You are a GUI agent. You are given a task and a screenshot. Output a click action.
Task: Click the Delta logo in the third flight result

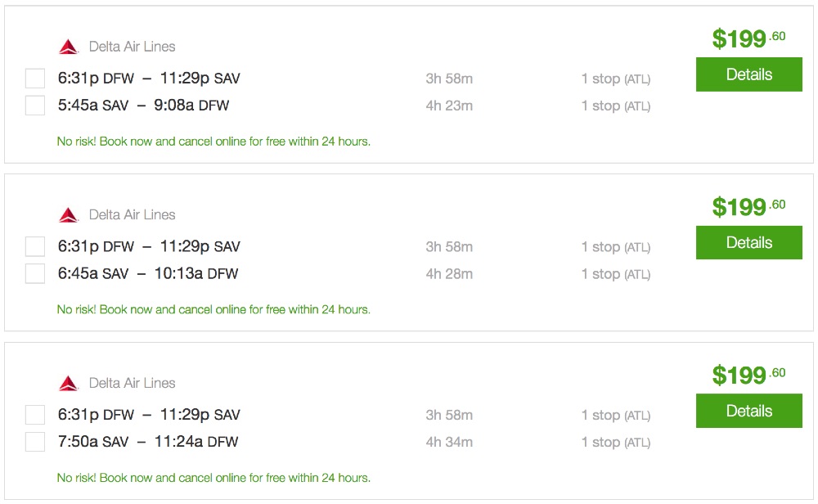pos(69,384)
